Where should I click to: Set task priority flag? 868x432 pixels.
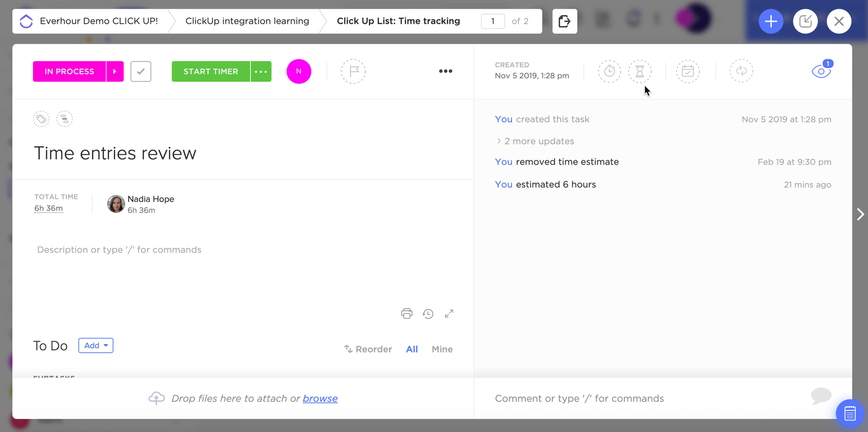(x=353, y=71)
